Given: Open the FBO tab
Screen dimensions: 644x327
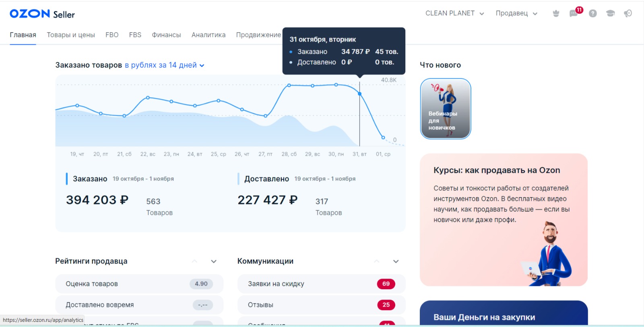Looking at the screenshot, I should click(112, 35).
